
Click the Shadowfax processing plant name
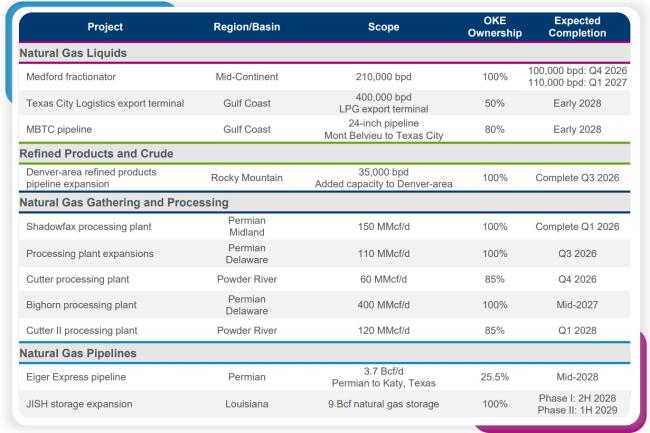click(89, 227)
